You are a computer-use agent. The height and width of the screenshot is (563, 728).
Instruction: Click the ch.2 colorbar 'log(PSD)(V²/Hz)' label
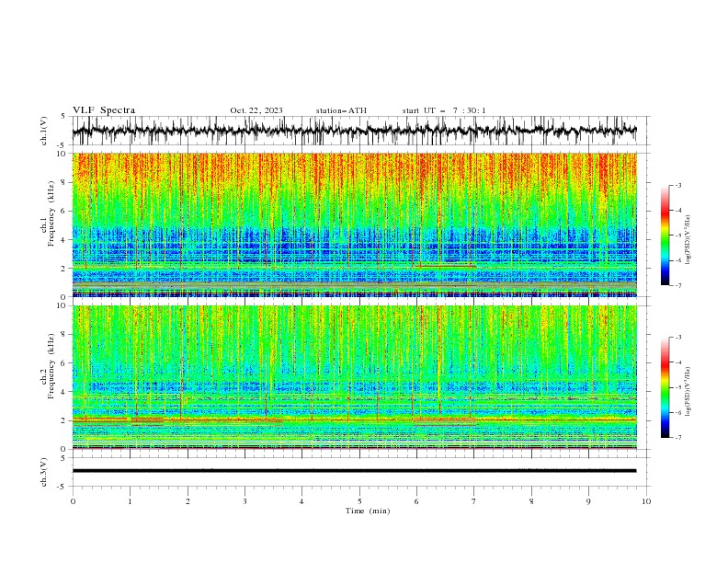tap(688, 392)
